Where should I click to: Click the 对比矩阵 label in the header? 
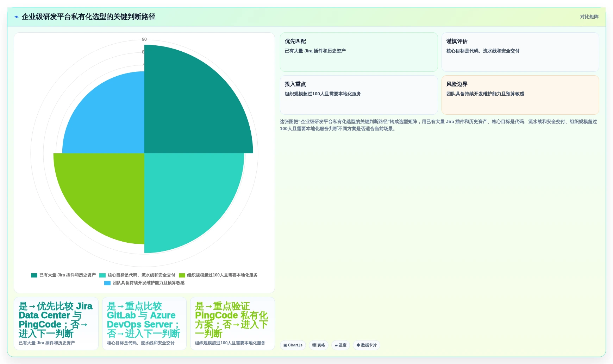pos(589,17)
